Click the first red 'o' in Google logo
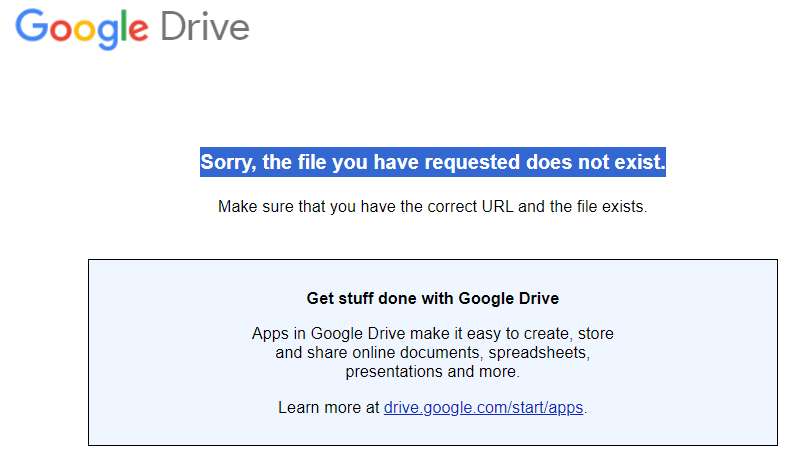Screen dimensions: 792x451 [61, 30]
